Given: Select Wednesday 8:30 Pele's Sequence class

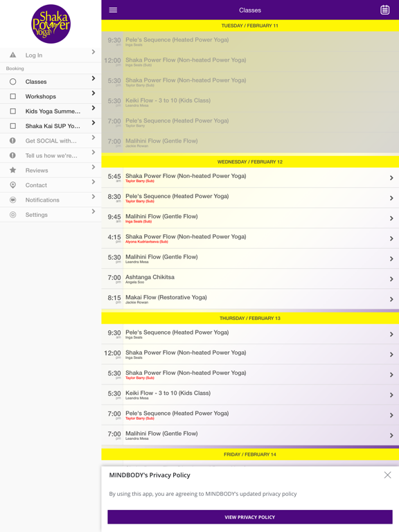Looking at the screenshot, I should click(x=250, y=198).
